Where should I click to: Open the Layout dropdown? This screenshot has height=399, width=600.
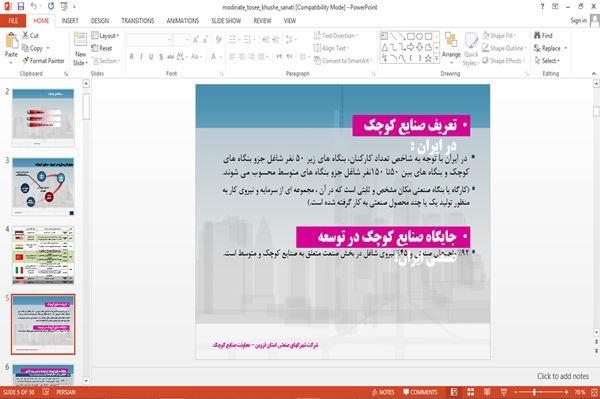click(105, 36)
